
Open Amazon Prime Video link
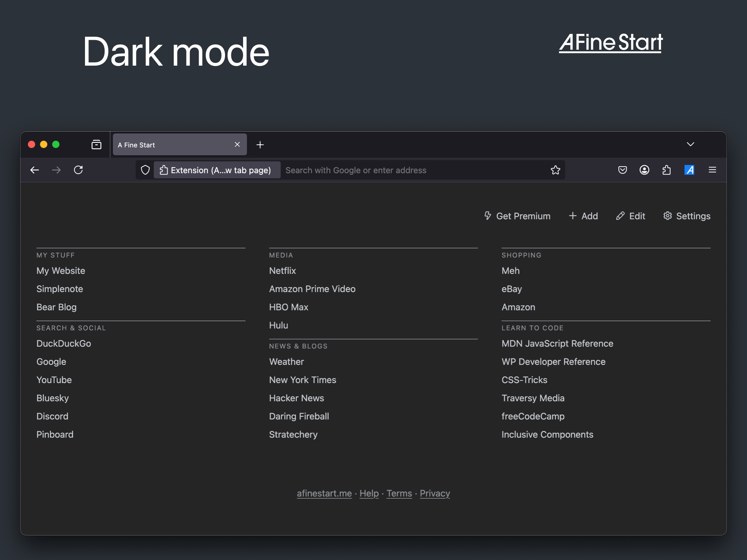pos(312,289)
